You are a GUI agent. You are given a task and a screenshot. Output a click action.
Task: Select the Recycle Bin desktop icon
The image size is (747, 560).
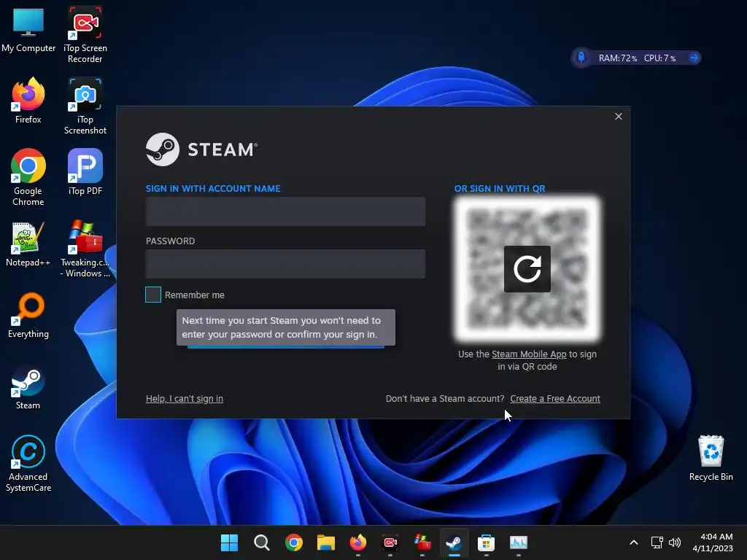click(x=711, y=458)
